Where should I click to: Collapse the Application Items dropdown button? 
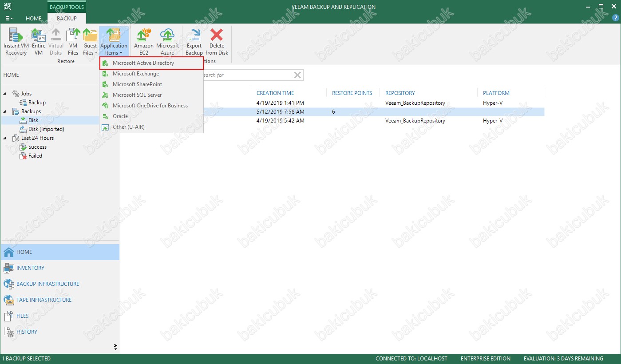pyautogui.click(x=114, y=42)
